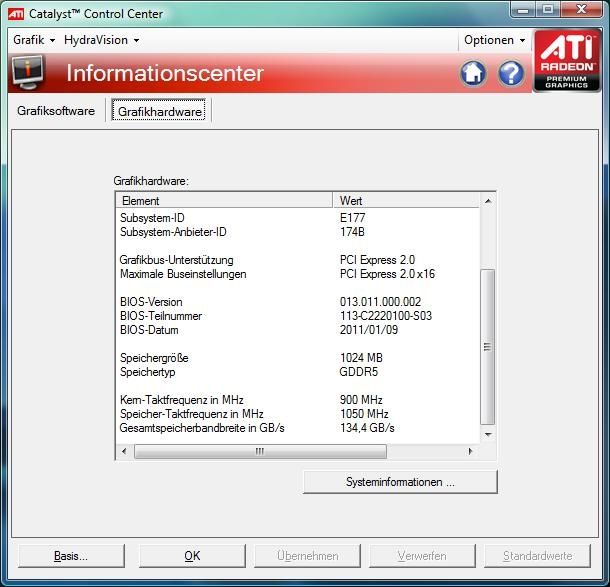
Task: Minimize the Catalyst Control Center window
Action: 523,10
